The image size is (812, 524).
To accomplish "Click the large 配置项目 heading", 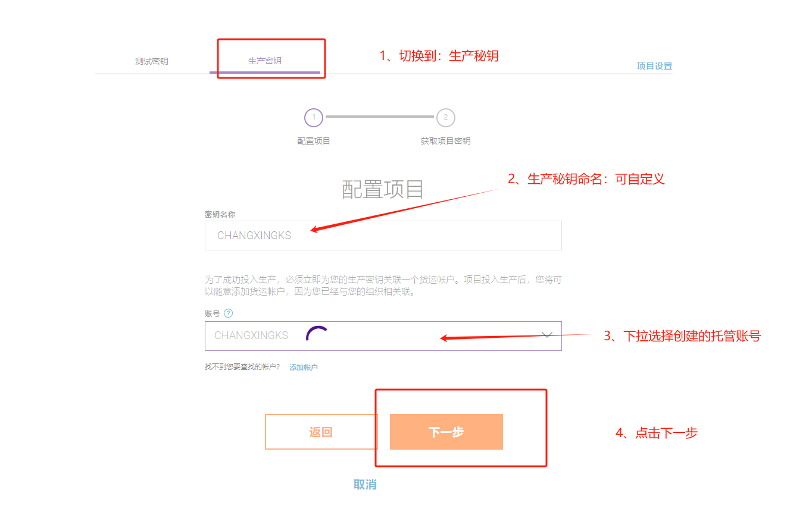I will point(383,189).
